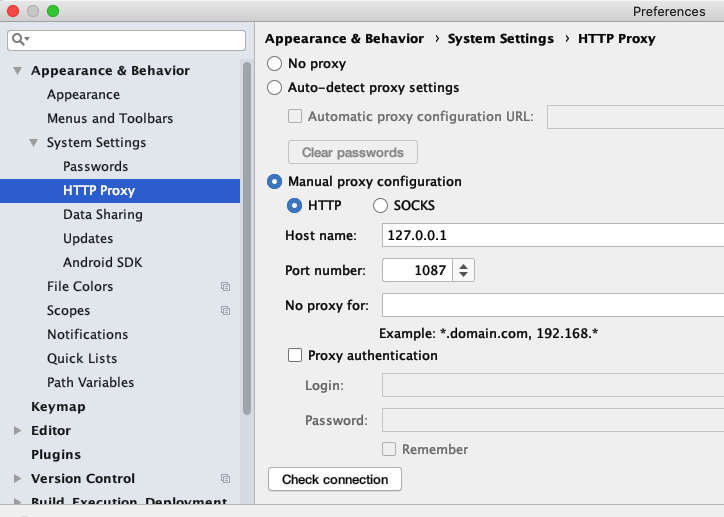724x517 pixels.
Task: Click the Host name field containing 127.0.0.1
Action: click(553, 235)
